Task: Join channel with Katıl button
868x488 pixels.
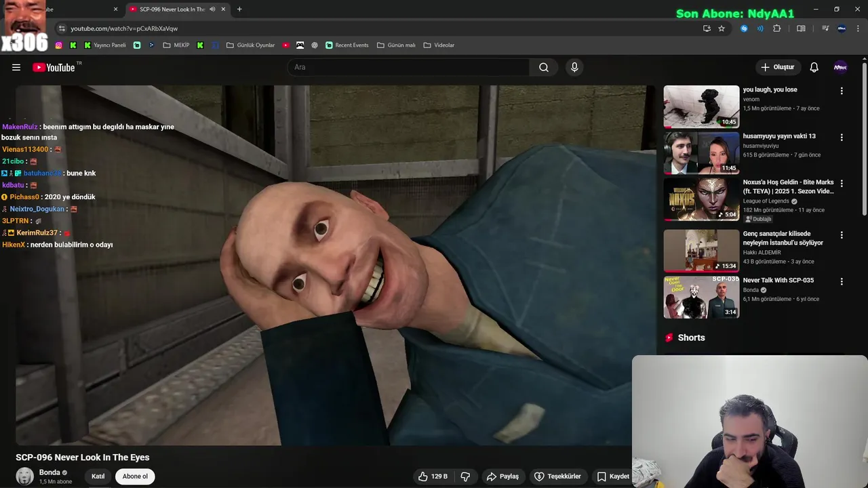Action: tap(98, 476)
